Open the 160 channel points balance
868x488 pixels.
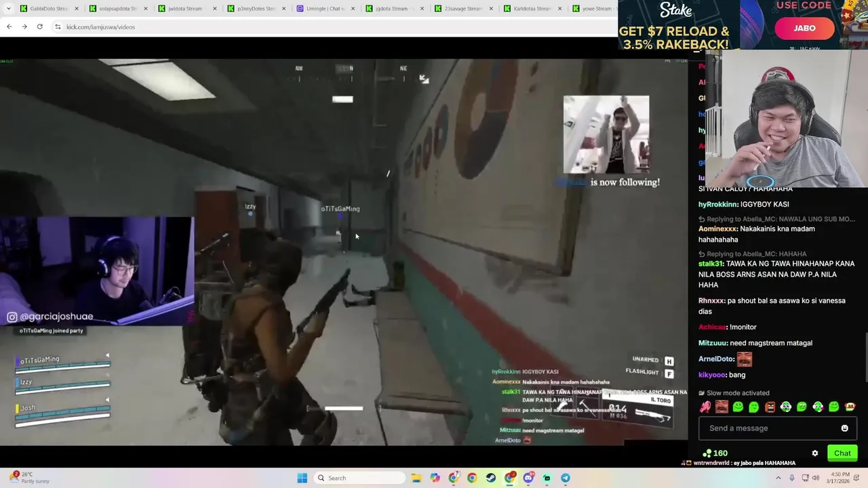[715, 453]
